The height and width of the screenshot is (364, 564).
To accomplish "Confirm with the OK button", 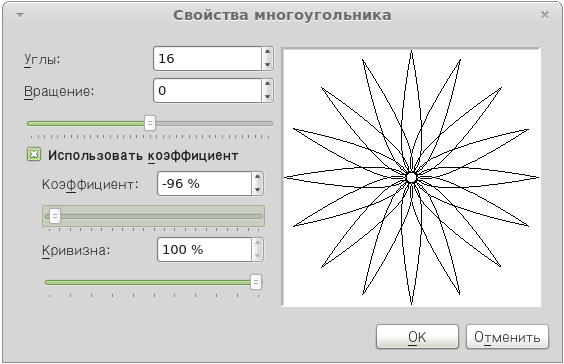I will [417, 337].
